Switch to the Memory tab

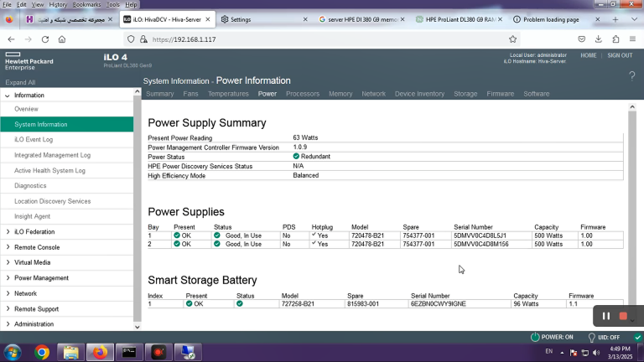point(340,94)
